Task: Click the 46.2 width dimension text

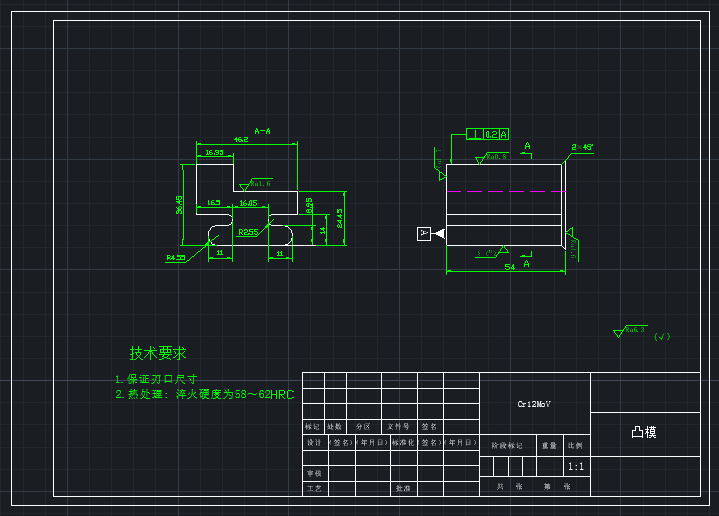Action: click(241, 139)
